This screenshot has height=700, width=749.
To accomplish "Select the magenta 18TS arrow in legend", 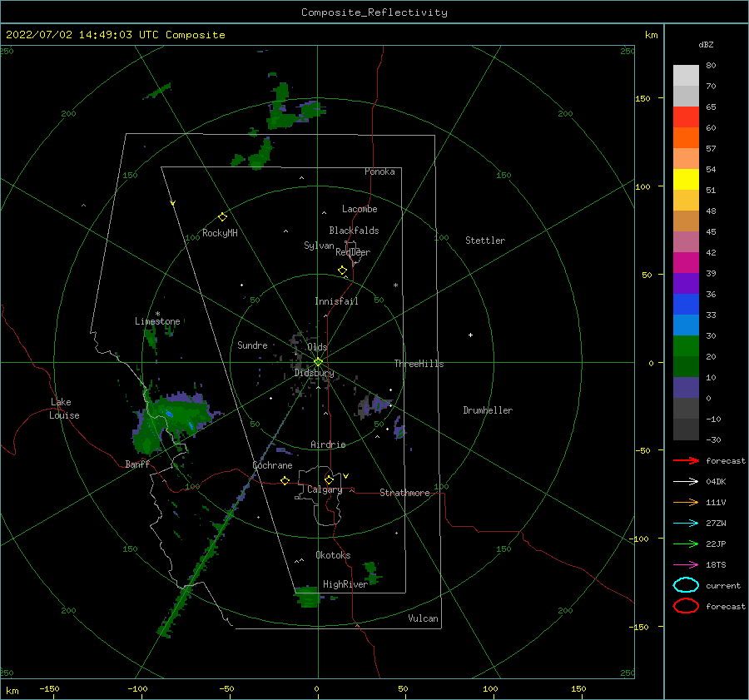I will 686,565.
